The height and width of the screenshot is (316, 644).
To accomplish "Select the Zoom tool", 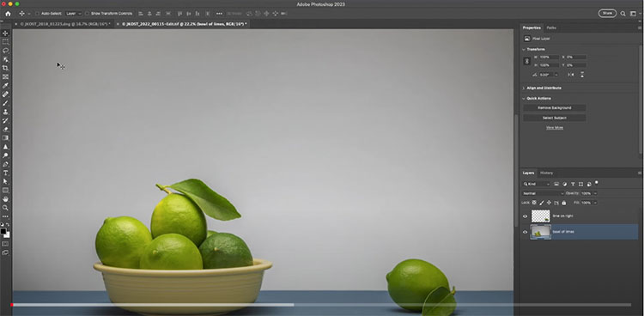I will [5, 208].
